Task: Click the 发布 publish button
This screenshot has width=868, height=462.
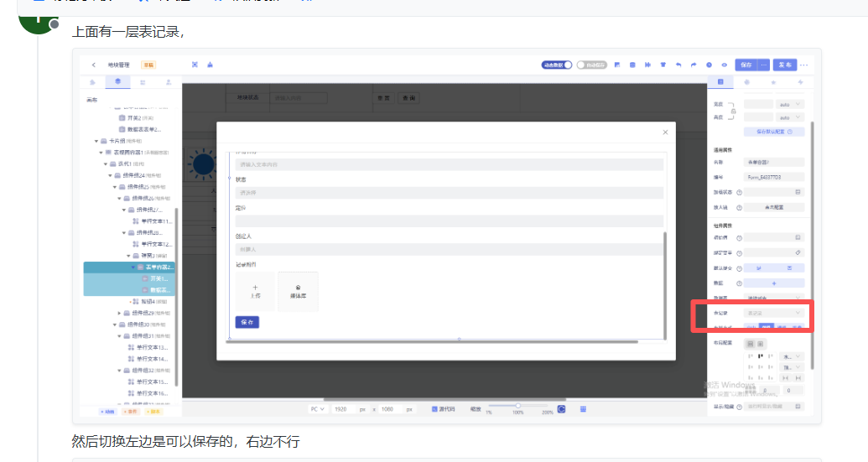Action: [x=784, y=65]
